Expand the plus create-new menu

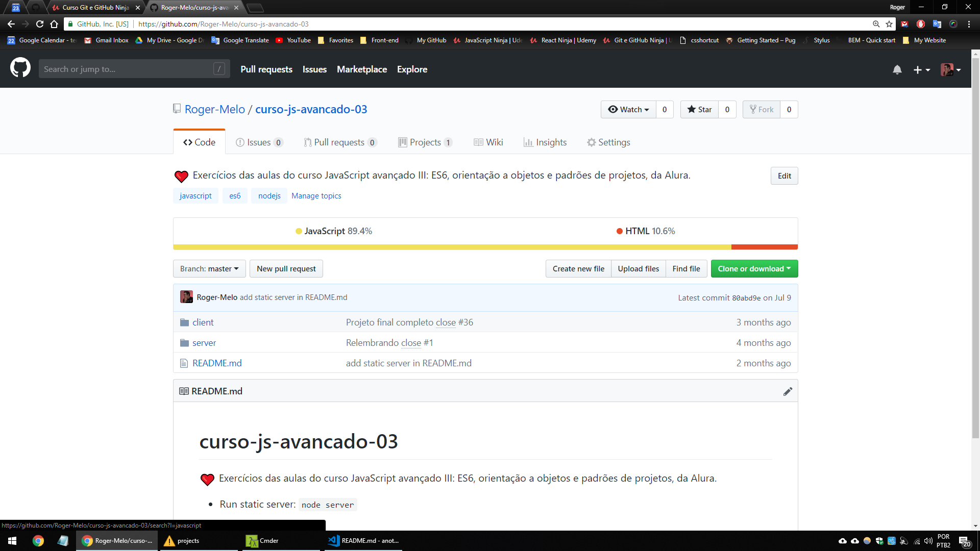pos(921,69)
